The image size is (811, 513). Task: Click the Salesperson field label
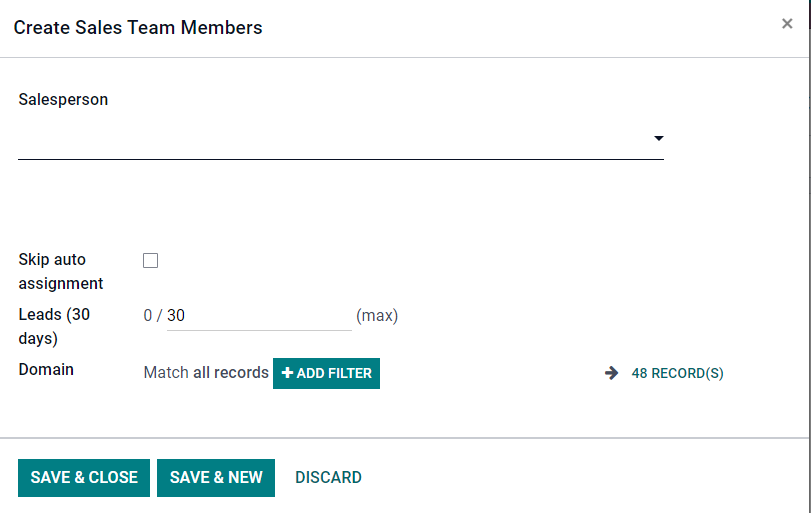tap(63, 100)
